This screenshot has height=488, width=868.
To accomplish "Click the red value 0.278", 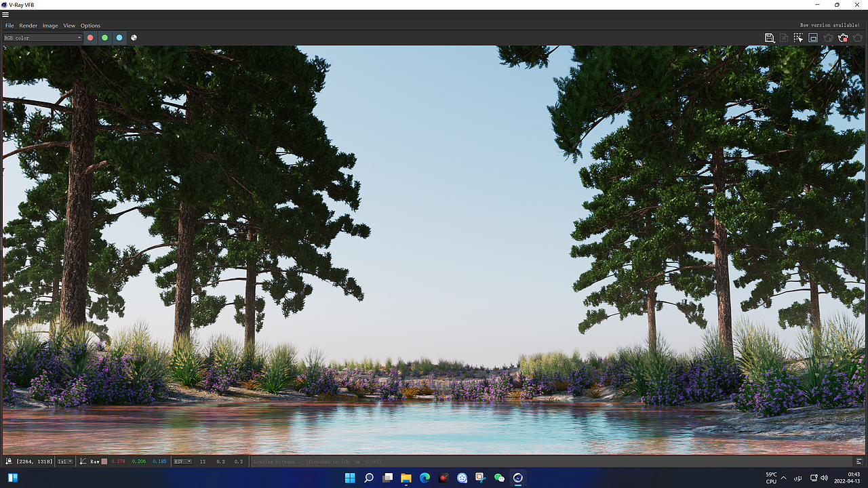I will [118, 462].
